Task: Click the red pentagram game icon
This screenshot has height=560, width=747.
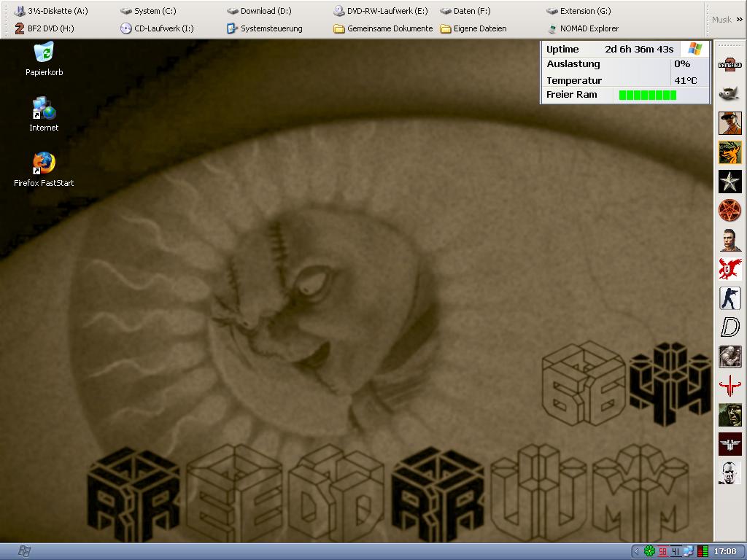Action: (x=729, y=210)
